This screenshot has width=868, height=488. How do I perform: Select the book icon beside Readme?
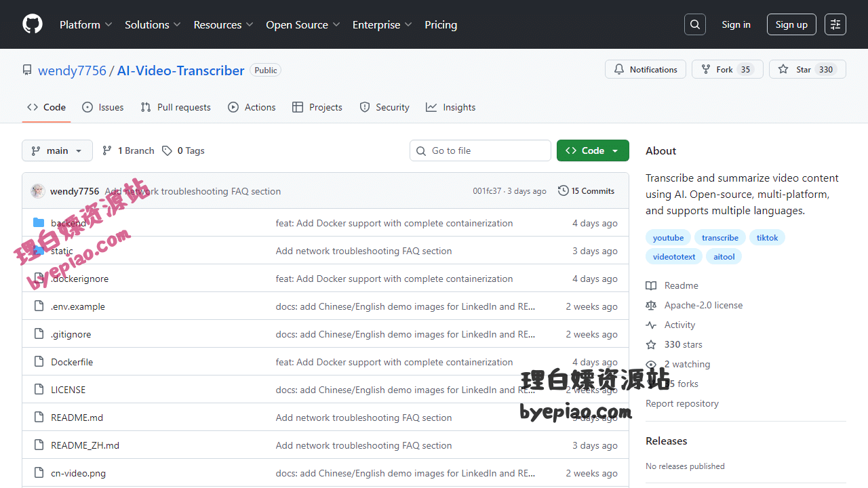tap(651, 286)
